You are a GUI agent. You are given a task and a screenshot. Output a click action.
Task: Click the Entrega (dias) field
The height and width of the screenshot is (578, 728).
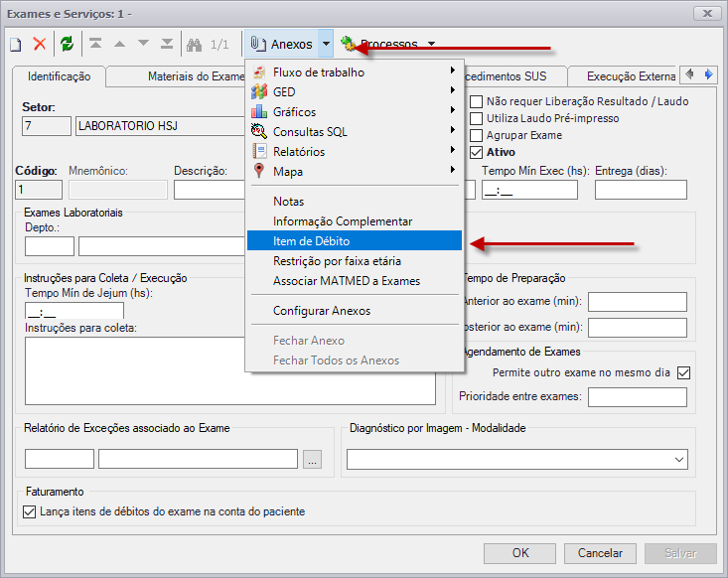pyautogui.click(x=641, y=190)
